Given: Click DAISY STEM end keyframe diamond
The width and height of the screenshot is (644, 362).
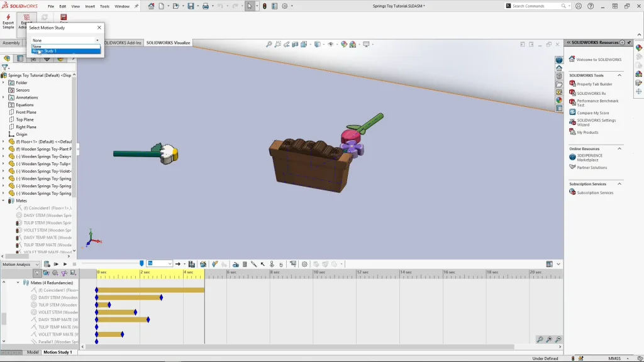Looking at the screenshot, I should [161, 297].
